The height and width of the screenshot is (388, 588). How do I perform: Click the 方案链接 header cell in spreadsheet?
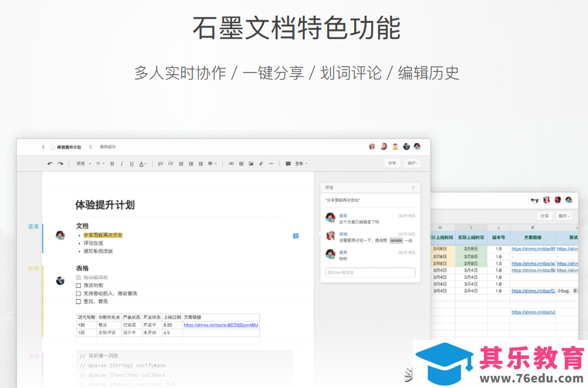[532, 238]
